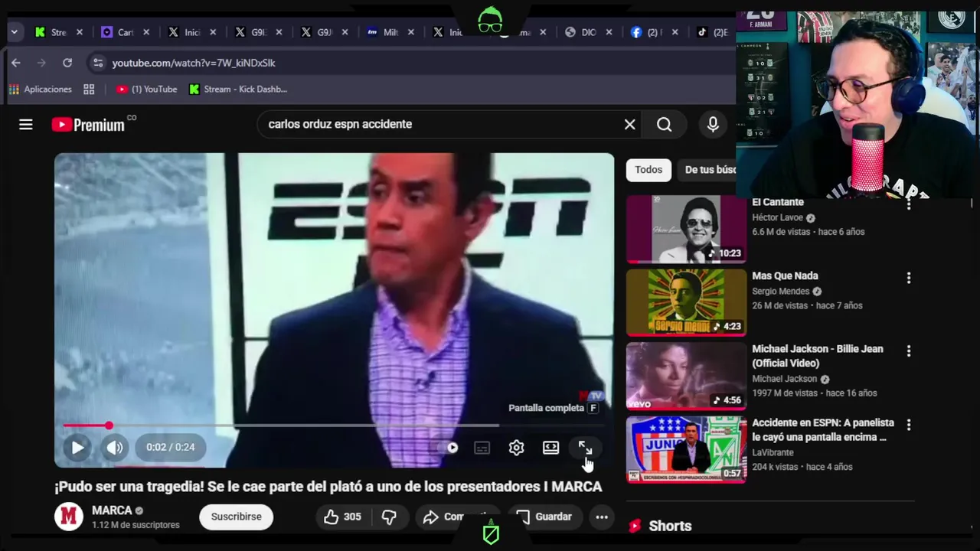980x551 pixels.
Task: Open Stream - Kick Dashboard bookmark
Action: (x=238, y=89)
